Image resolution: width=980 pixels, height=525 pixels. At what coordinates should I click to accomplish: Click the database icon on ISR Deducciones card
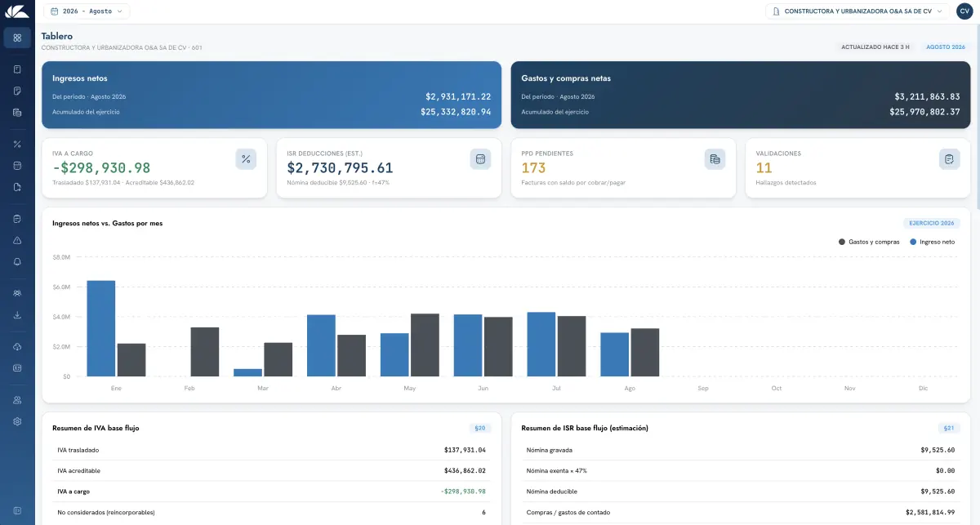[x=480, y=159]
